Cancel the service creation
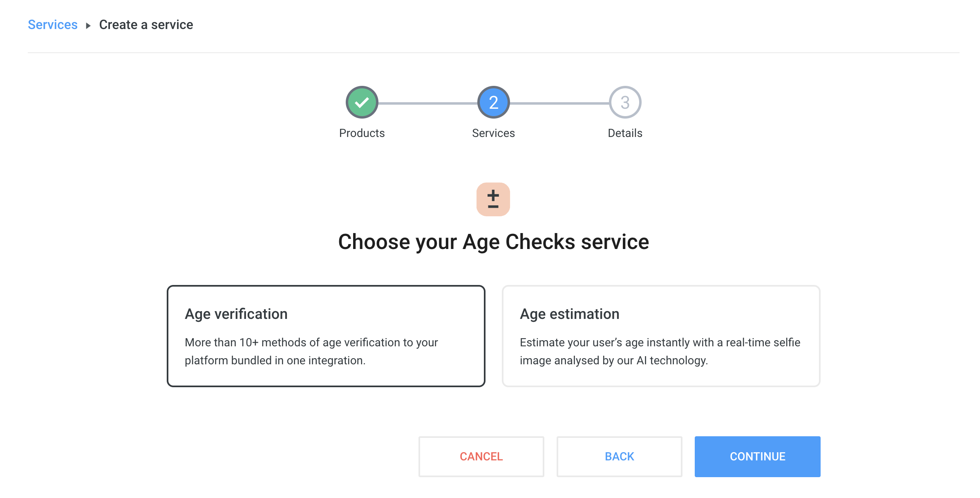Screen dimensions: 980x498 coord(481,457)
